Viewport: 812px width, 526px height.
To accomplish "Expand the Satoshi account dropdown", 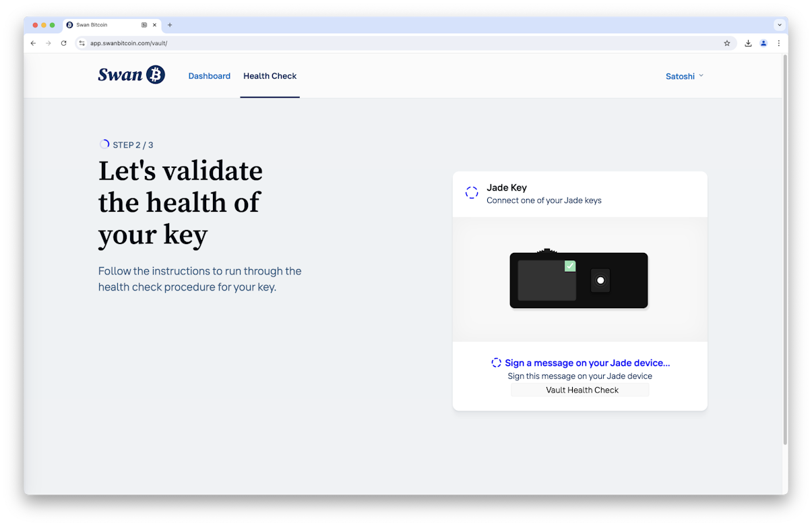I will tap(685, 76).
